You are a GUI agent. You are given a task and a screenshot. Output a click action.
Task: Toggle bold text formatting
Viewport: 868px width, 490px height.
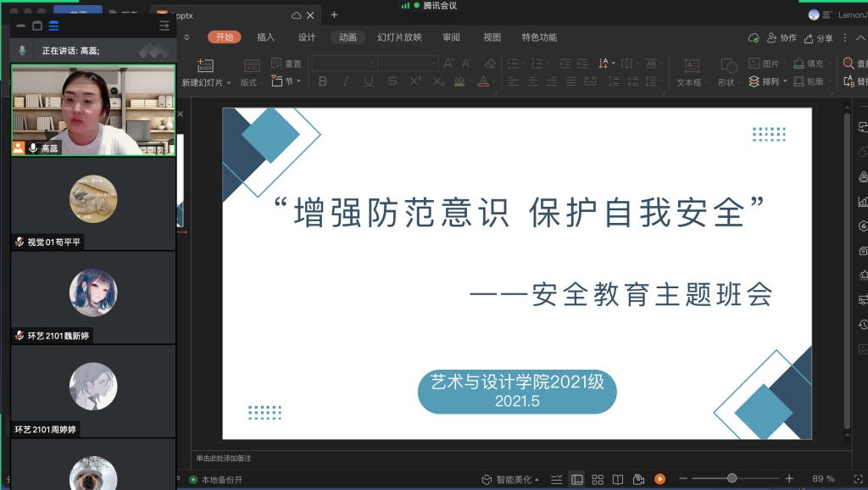tap(322, 81)
